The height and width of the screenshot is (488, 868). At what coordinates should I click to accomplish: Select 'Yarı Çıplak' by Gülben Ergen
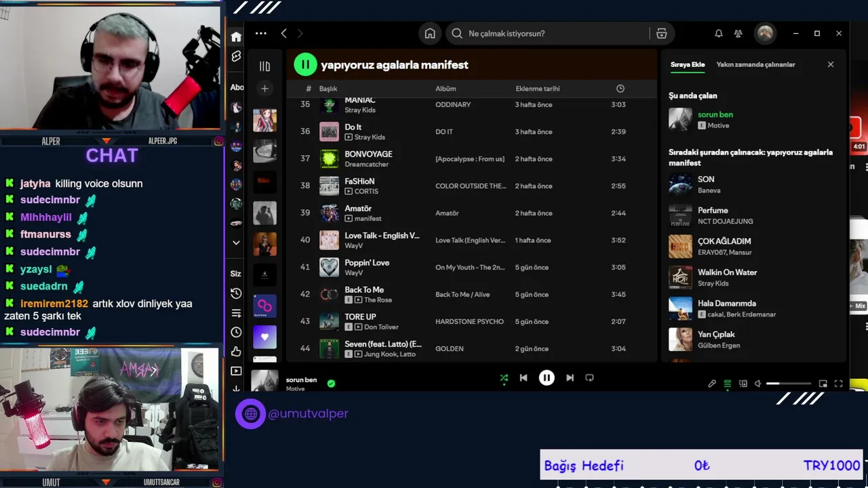(x=753, y=340)
